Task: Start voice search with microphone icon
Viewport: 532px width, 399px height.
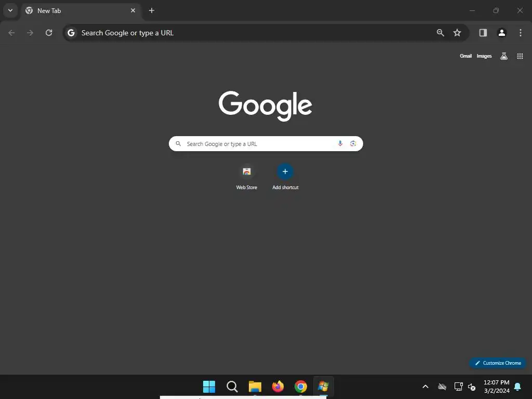Action: [340, 143]
